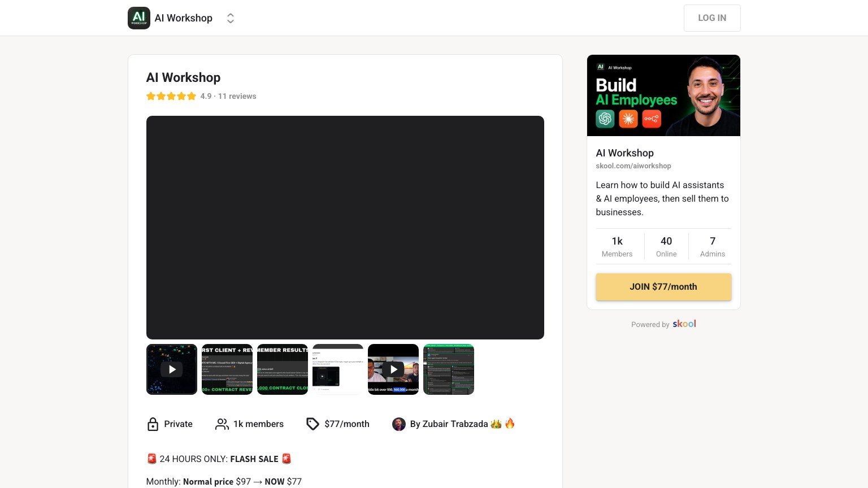Click the ChatGPT icon in banner
The image size is (868, 488).
pyautogui.click(x=605, y=119)
